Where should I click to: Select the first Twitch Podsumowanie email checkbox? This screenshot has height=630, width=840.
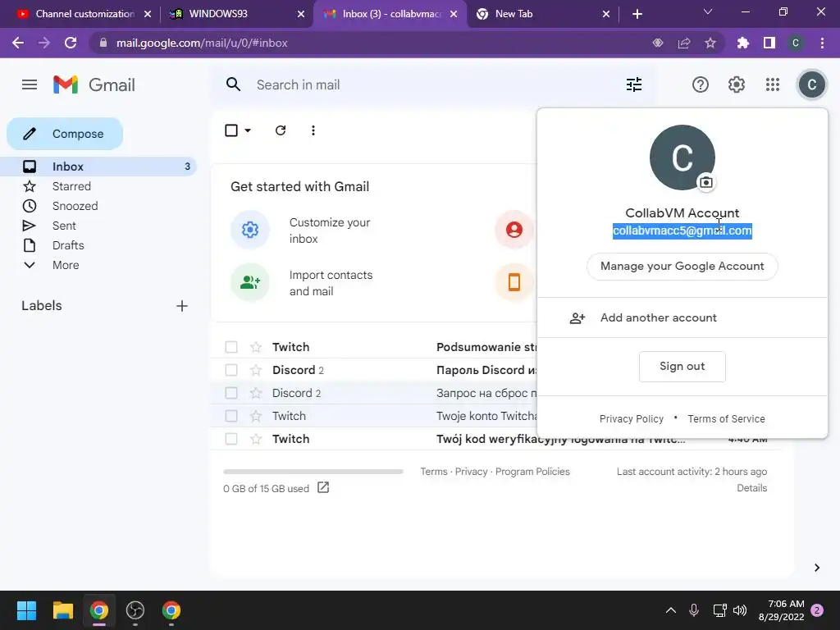click(231, 347)
